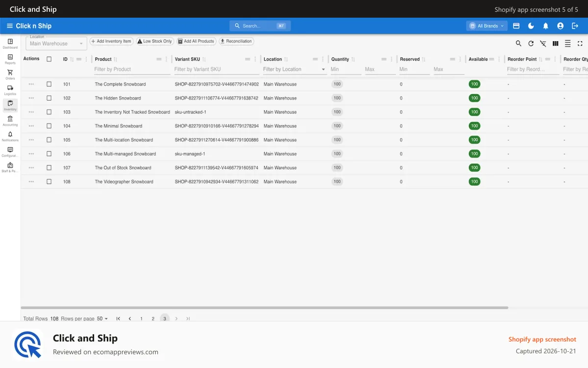Open the user account profile icon
The image size is (588, 368).
pyautogui.click(x=560, y=26)
